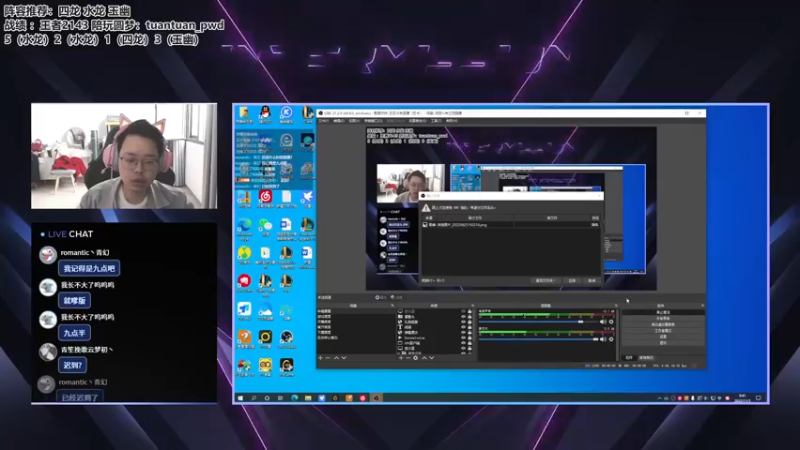Move the selected source down
The image size is (800, 450).
431,358
